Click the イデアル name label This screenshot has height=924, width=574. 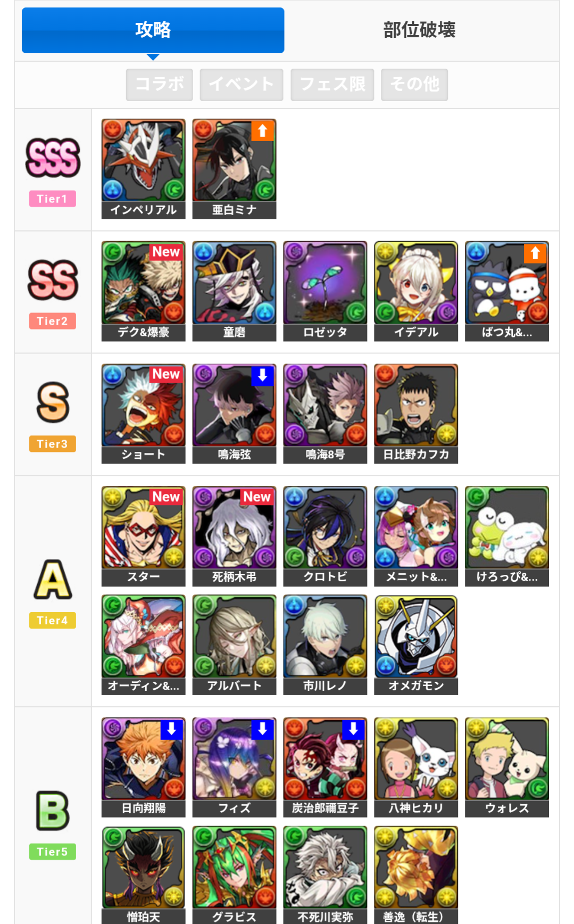click(x=417, y=333)
